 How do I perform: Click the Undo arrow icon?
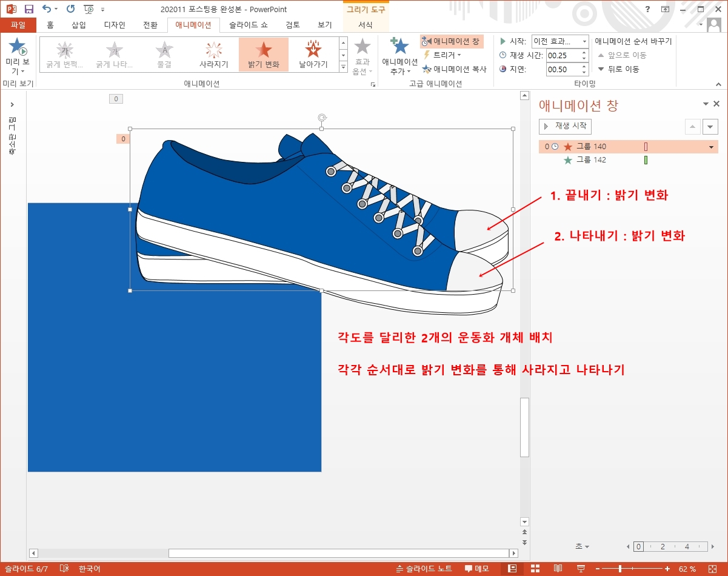[x=47, y=9]
